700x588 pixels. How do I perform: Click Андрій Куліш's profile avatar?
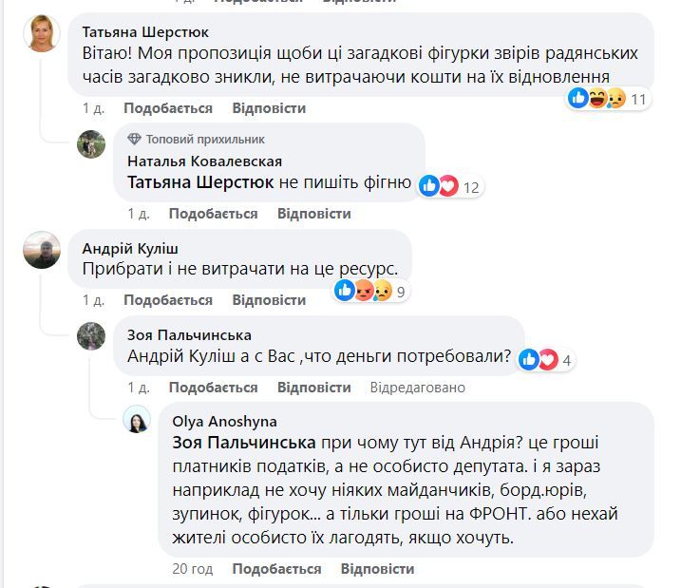42,250
